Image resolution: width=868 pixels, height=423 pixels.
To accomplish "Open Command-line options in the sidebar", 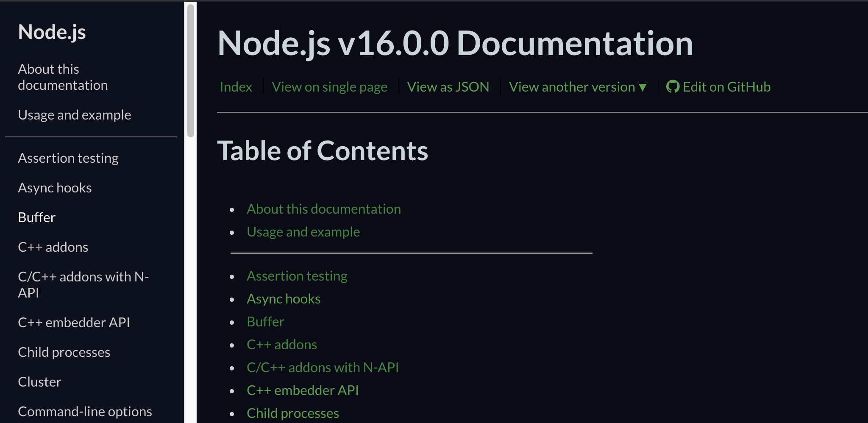I will point(85,412).
